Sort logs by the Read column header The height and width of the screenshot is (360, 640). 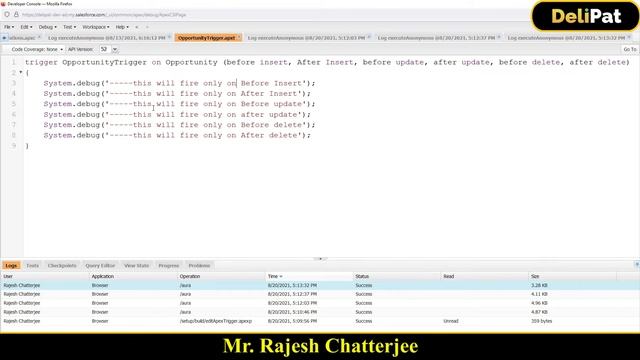tap(485, 276)
